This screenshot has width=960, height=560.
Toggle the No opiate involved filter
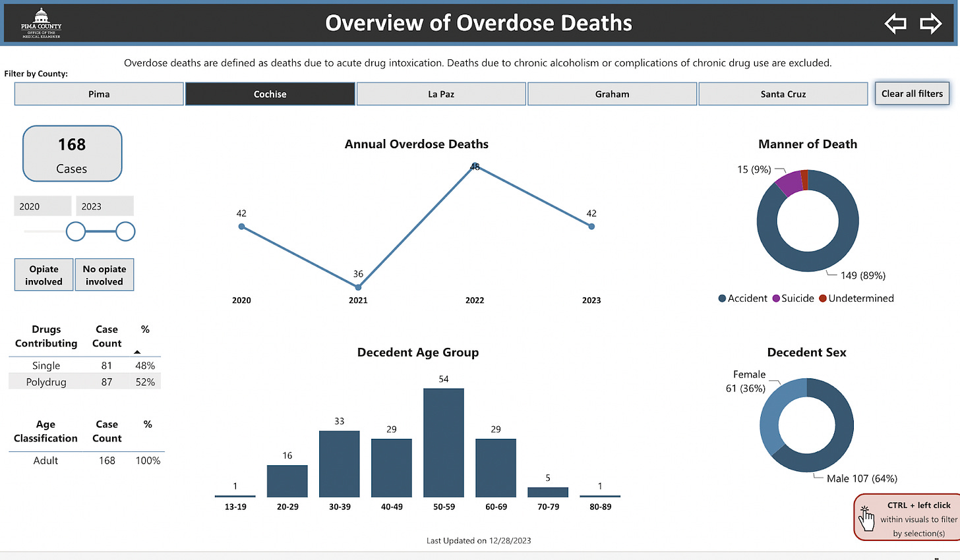(x=104, y=275)
